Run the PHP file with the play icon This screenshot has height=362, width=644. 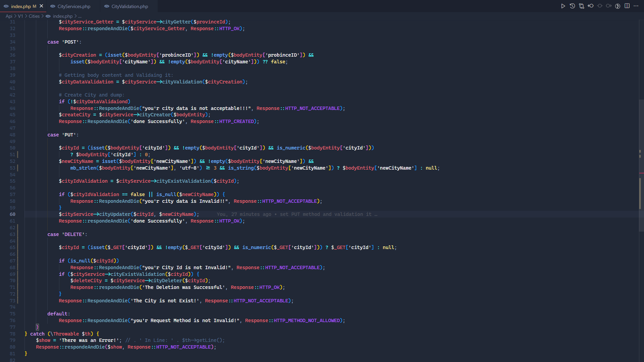pyautogui.click(x=563, y=6)
